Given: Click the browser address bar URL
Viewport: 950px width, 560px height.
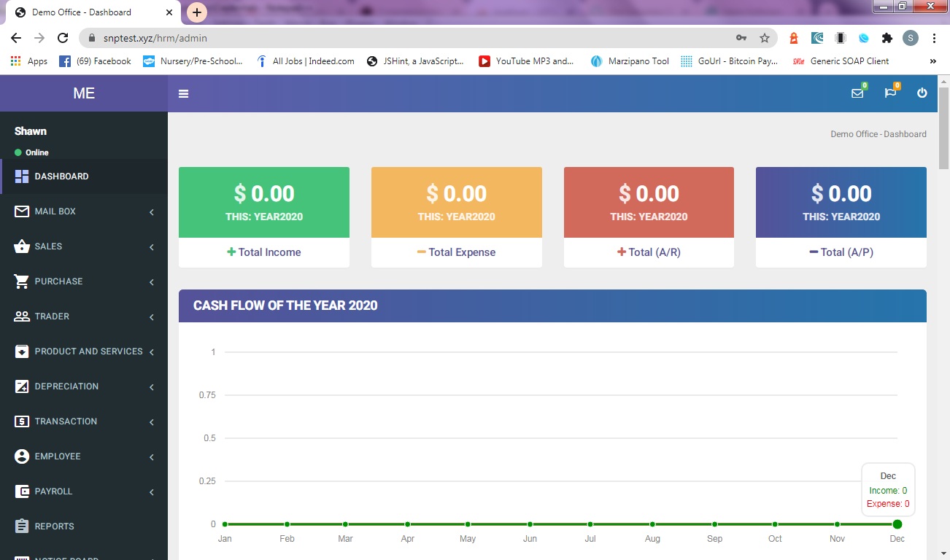Looking at the screenshot, I should 365,38.
